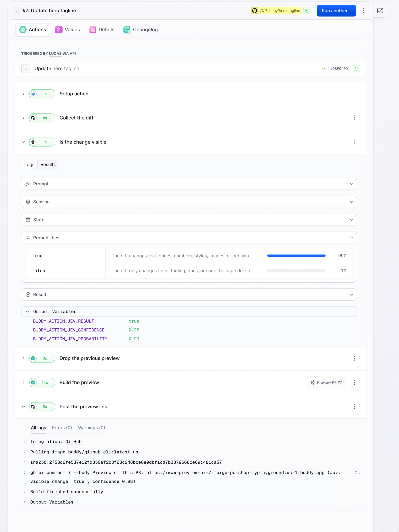Screen dimensions: 399x532
Task: Click the Result check-circle icon
Action: [28, 295]
